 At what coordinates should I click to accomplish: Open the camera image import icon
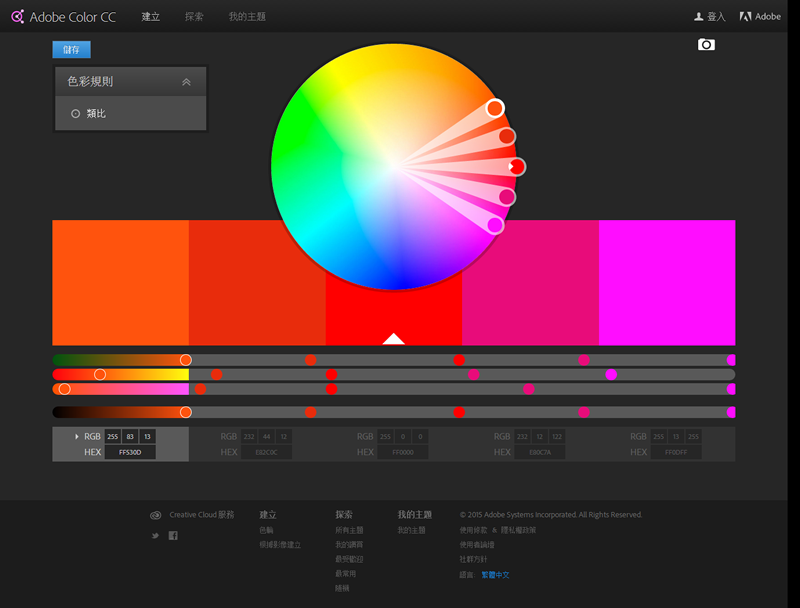pyautogui.click(x=706, y=45)
